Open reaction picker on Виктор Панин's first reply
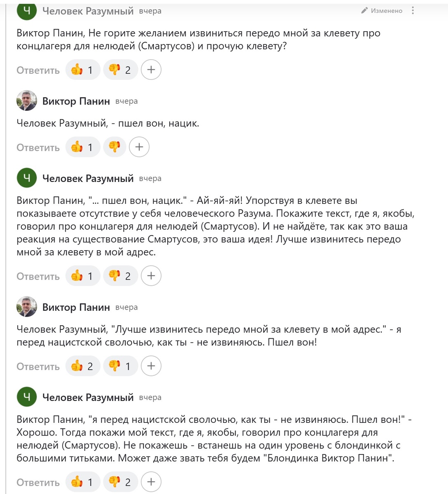The width and height of the screenshot is (448, 494). click(139, 147)
